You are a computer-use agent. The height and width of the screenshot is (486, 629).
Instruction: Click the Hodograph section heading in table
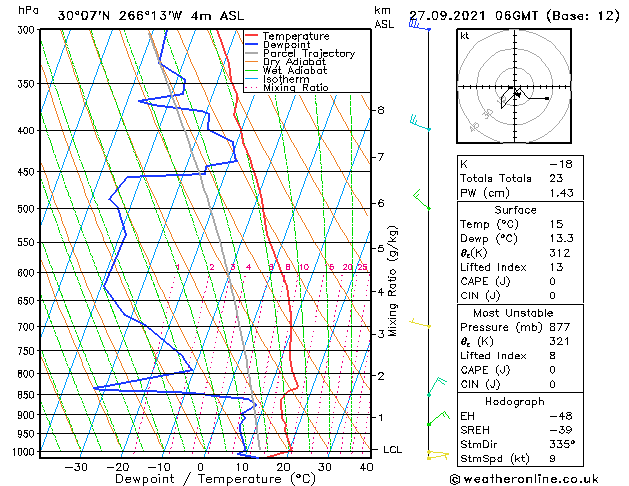[515, 402]
